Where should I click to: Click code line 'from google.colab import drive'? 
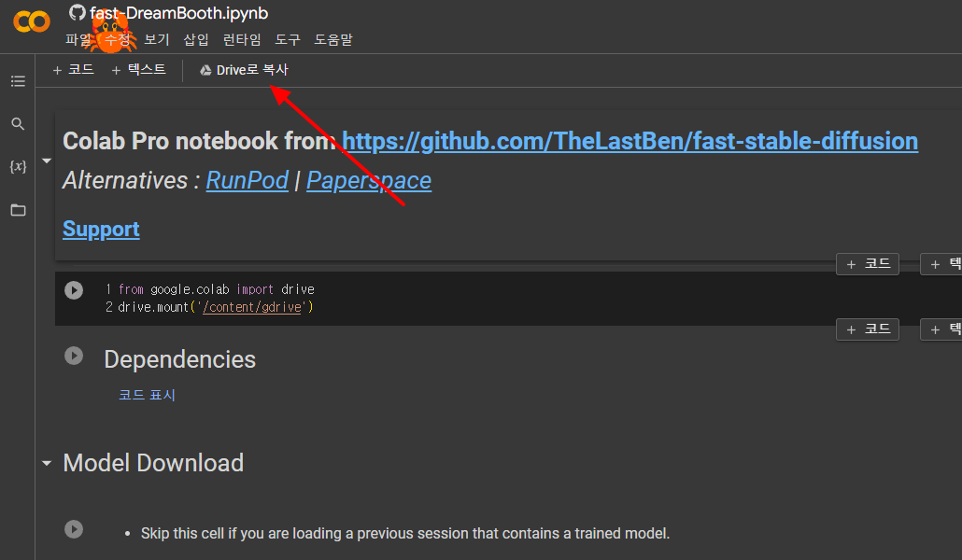coord(216,289)
